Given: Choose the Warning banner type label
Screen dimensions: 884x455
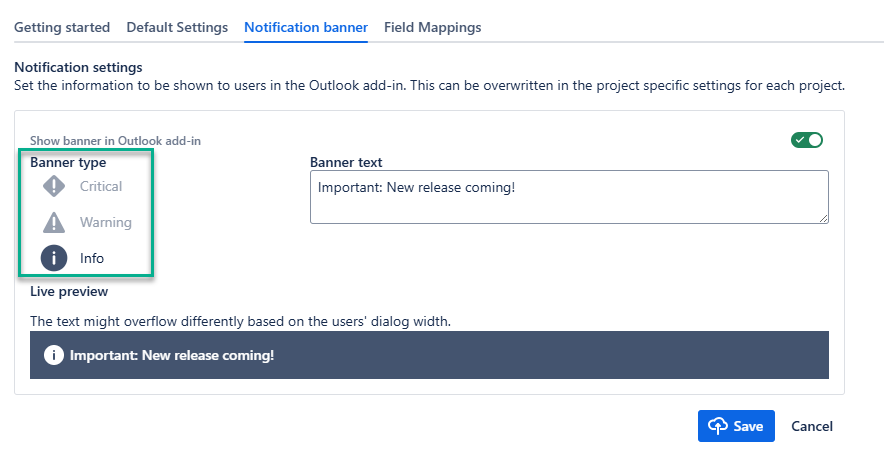Looking at the screenshot, I should pos(105,222).
